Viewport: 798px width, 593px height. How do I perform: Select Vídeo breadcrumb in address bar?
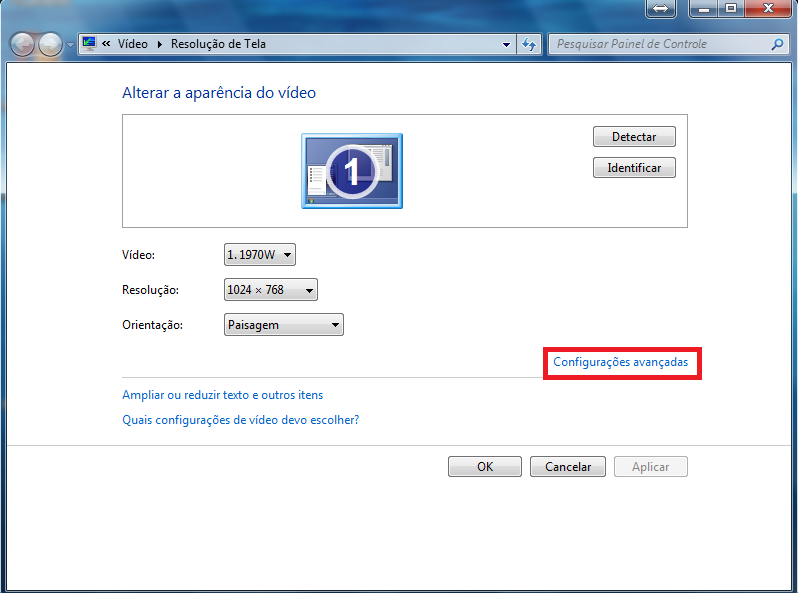click(x=133, y=44)
